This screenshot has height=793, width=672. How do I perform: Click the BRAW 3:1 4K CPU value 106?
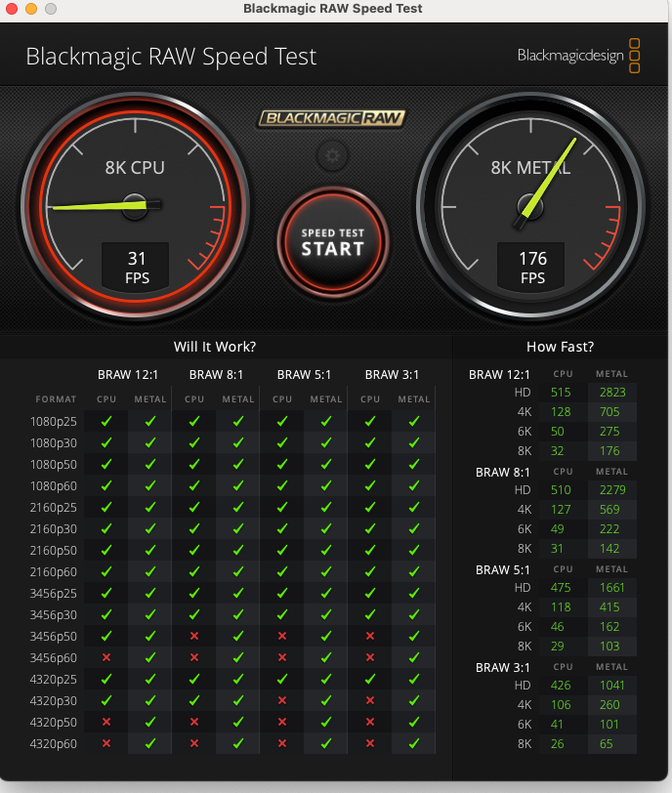pos(561,704)
